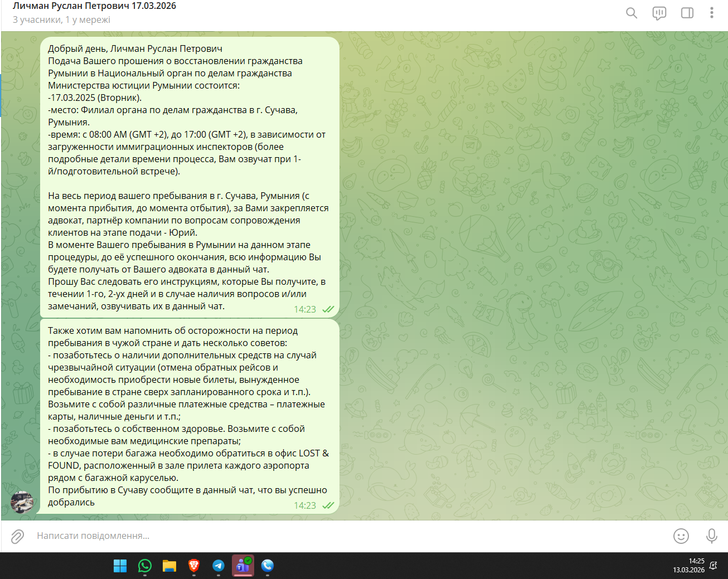Click the line starting 'Также хотим вам напомнить'
The height and width of the screenshot is (579, 728).
pyautogui.click(x=173, y=331)
